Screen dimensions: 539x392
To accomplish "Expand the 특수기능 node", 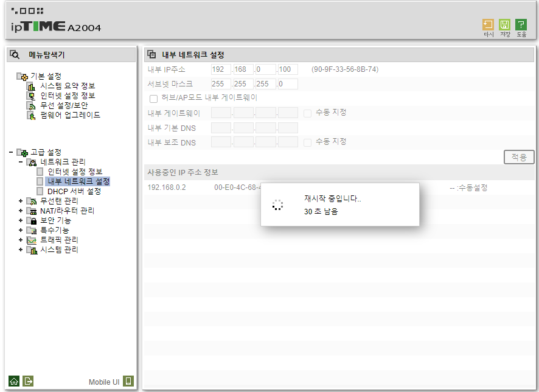I will (x=21, y=230).
